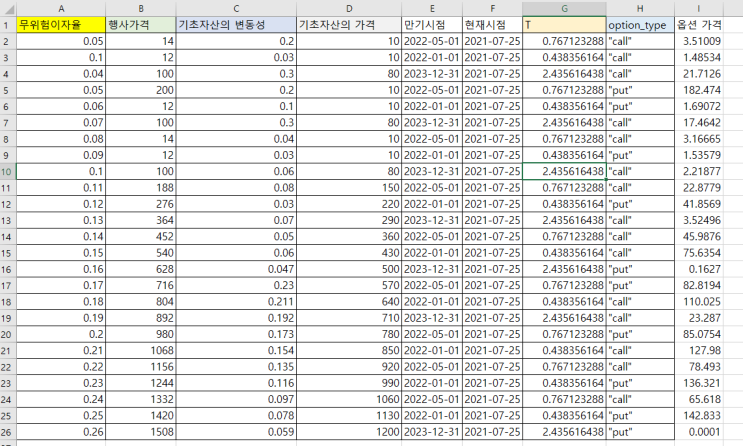The height and width of the screenshot is (446, 743).
Task: Click option price cell 142.833
Action: click(698, 416)
